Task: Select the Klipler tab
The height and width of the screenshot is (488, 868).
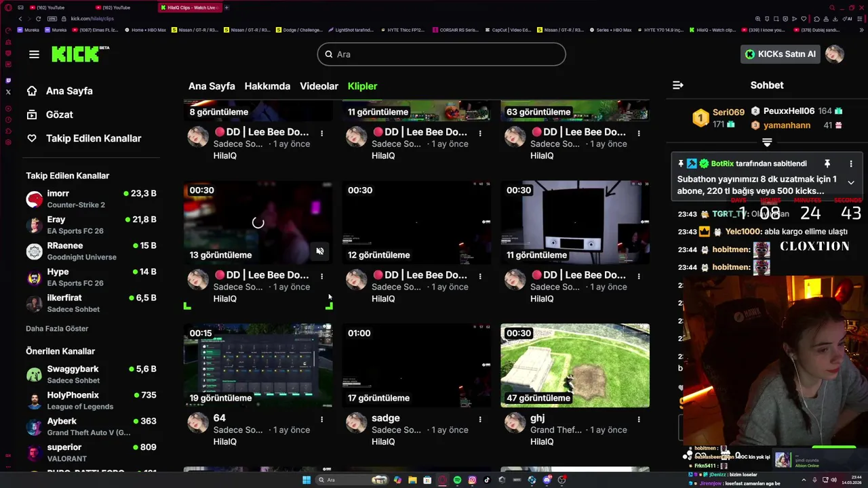Action: coord(362,86)
